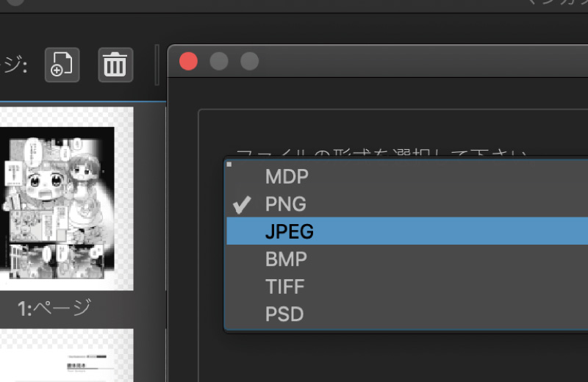Click the small square marker atop the format list
Screen dimensions: 588x382
click(x=229, y=165)
